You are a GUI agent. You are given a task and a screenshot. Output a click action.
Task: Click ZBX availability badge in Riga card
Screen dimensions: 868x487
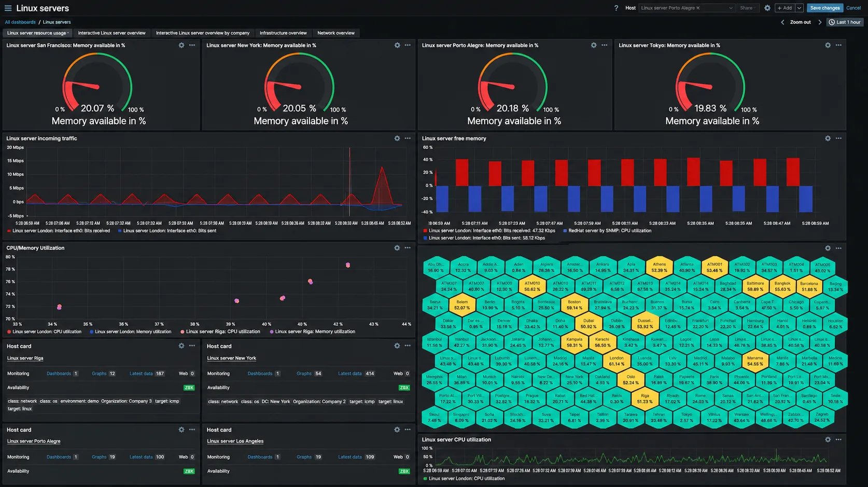[x=189, y=388]
